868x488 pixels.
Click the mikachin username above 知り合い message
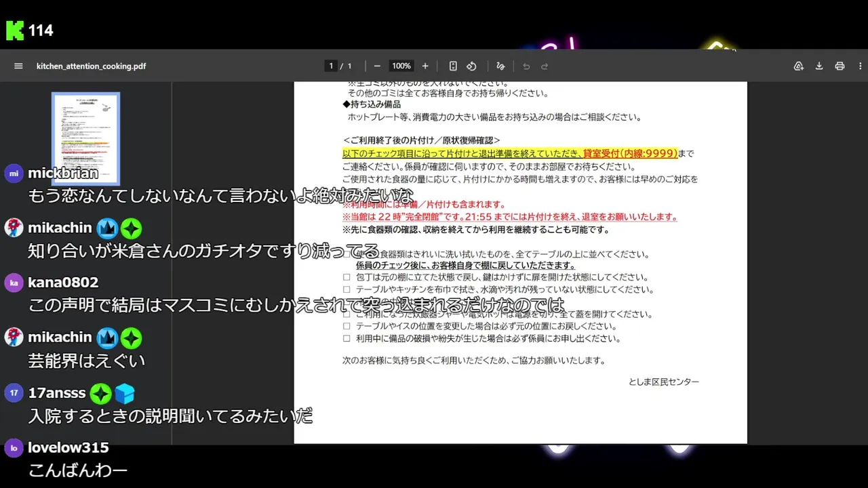tap(60, 228)
